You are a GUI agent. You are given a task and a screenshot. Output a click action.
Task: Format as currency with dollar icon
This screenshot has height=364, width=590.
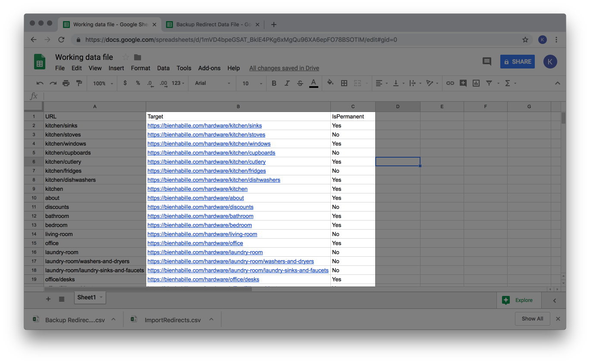pyautogui.click(x=125, y=83)
